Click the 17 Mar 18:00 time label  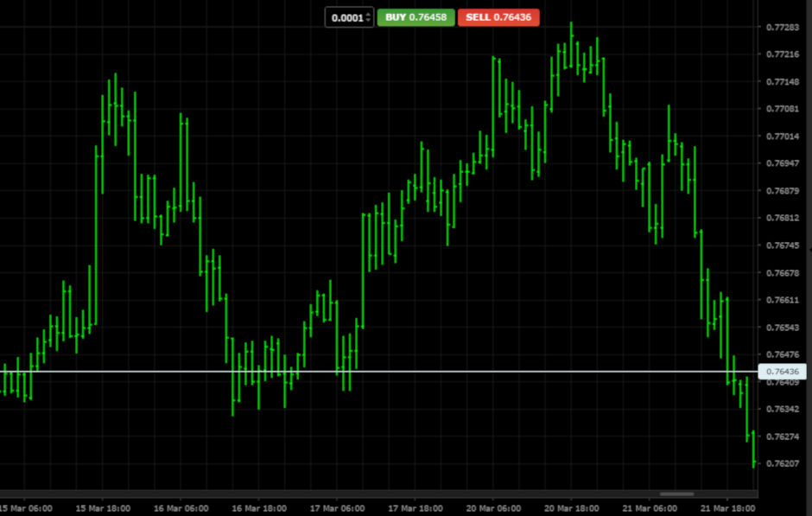pyautogui.click(x=416, y=508)
